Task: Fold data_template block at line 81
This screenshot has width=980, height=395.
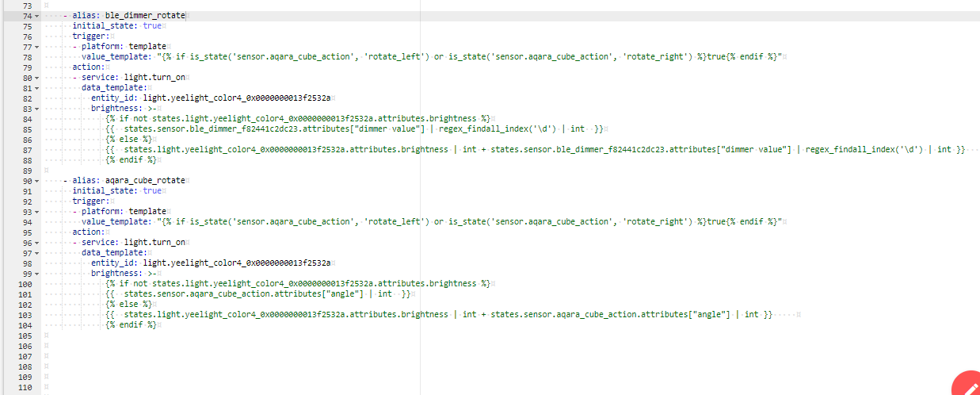Action: (37, 88)
